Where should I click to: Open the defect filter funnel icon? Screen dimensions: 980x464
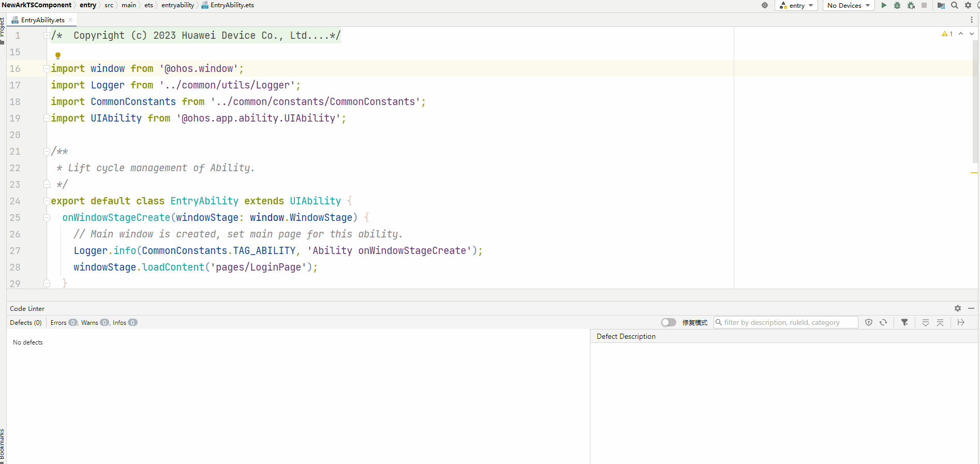pos(904,322)
